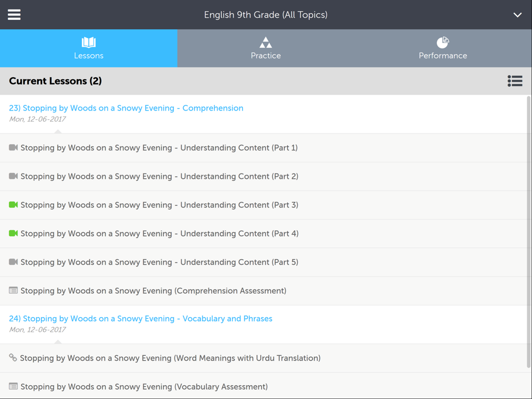Play Understanding Content (Part 1) video lesson
Viewport: 532px width, 399px height.
click(x=263, y=147)
